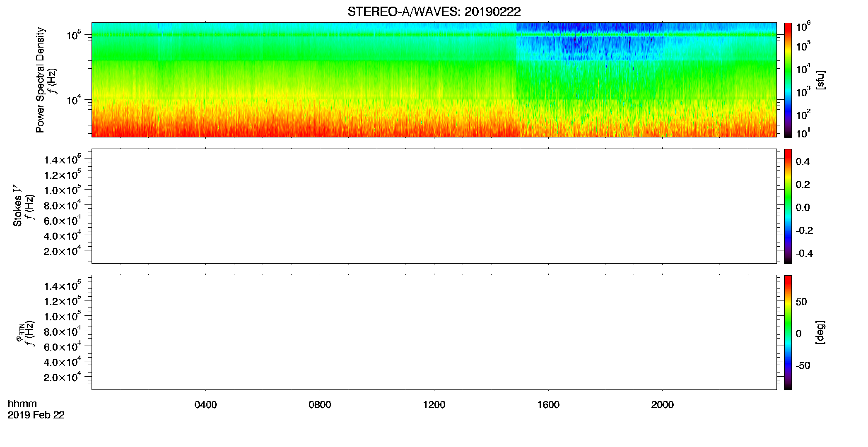Click the -50 label on degrees colorbar
This screenshot has width=868, height=447.
click(x=803, y=366)
